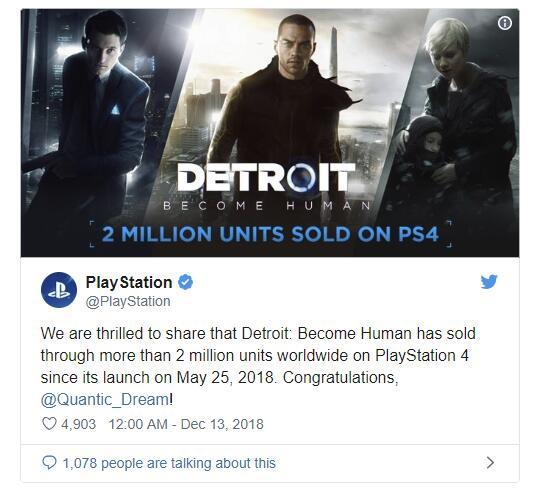Open the Detroit Become Human banner image

click(270, 133)
